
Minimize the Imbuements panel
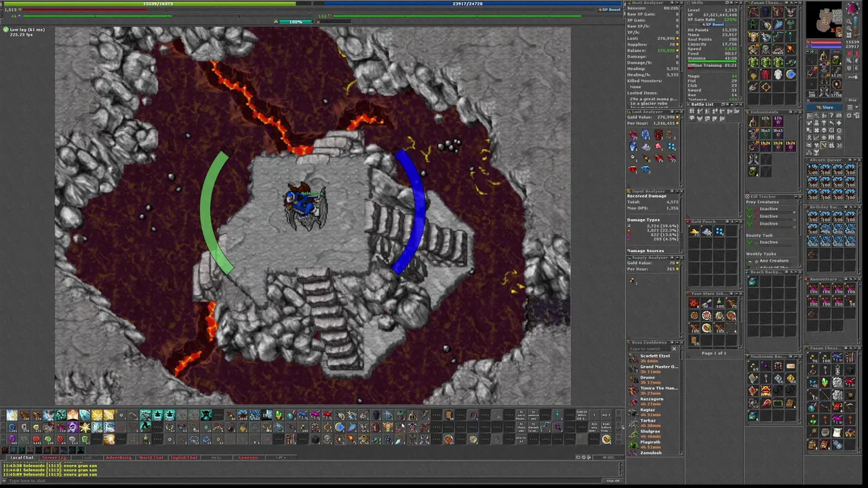pyautogui.click(x=795, y=112)
